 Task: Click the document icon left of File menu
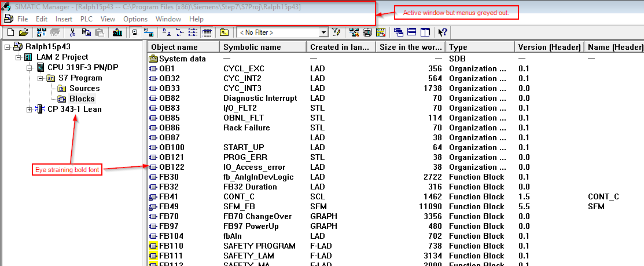[x=9, y=19]
